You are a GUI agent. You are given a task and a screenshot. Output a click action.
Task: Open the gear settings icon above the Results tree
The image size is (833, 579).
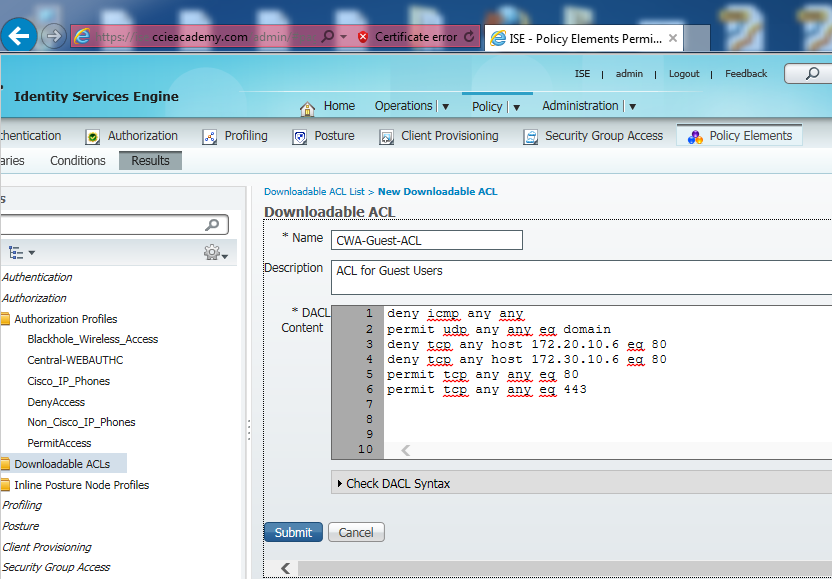click(x=210, y=252)
